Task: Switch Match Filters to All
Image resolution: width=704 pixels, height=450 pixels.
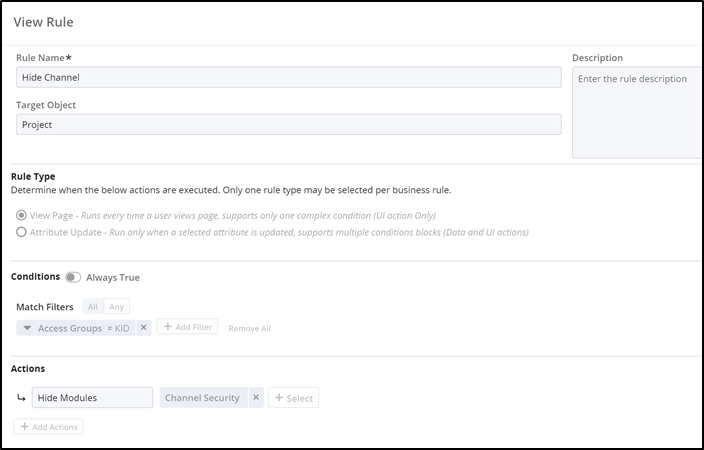Action: pos(93,307)
